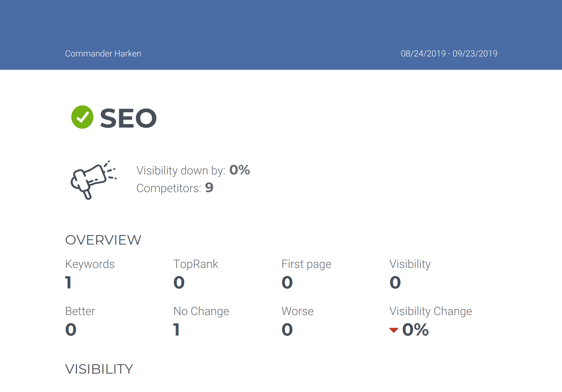Click the number under TopRank
Image resolution: width=562 pixels, height=392 pixels.
179,283
